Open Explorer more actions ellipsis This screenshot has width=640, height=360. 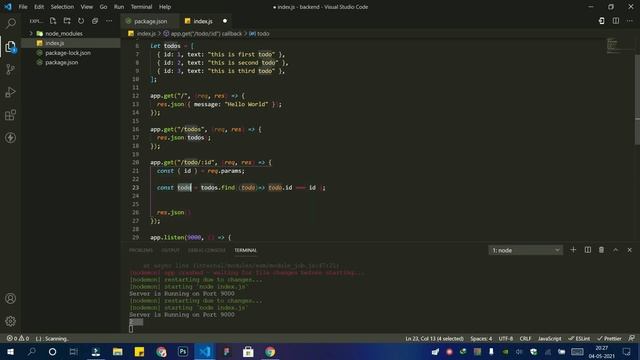[109, 21]
